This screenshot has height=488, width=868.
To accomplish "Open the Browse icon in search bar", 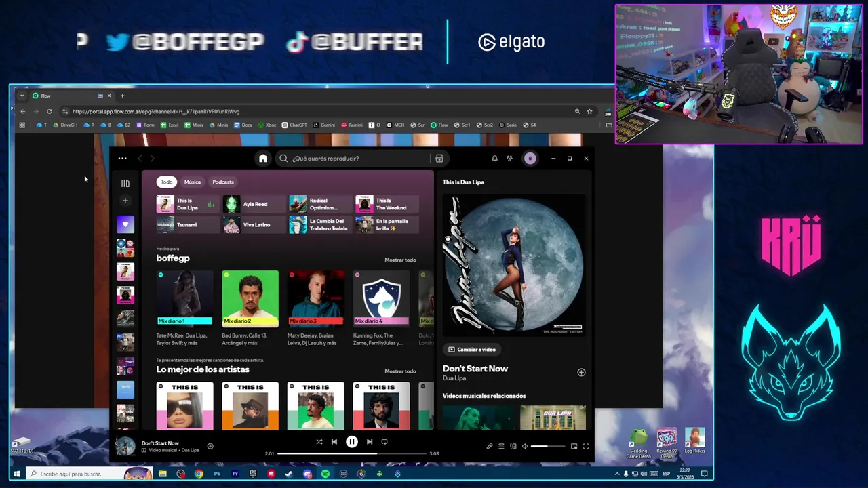I will click(439, 159).
